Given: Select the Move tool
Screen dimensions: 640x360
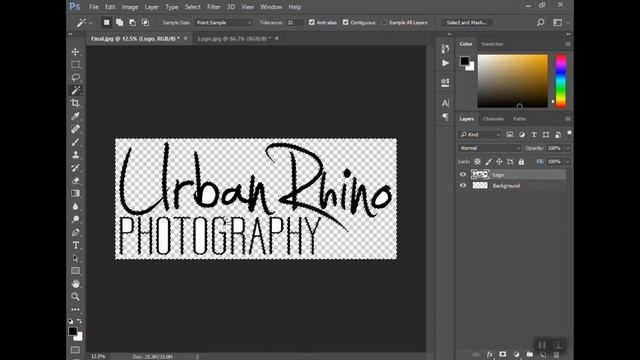Looking at the screenshot, I should pyautogui.click(x=76, y=52).
